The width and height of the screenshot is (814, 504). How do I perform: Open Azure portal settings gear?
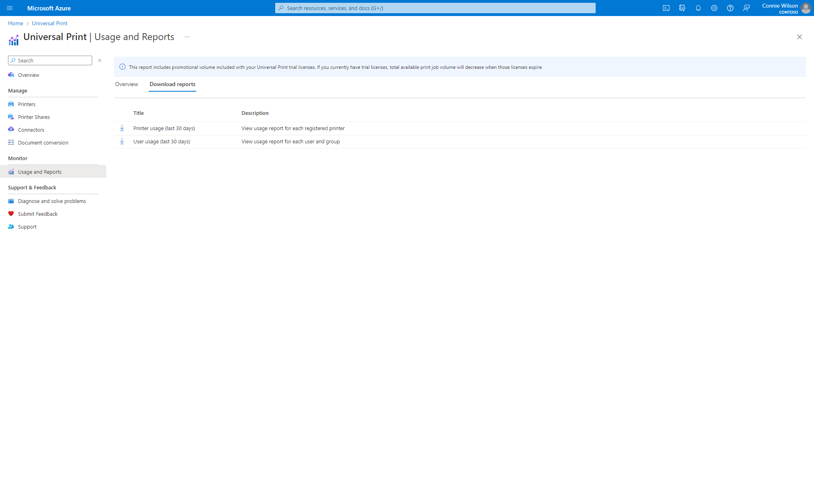(x=713, y=8)
